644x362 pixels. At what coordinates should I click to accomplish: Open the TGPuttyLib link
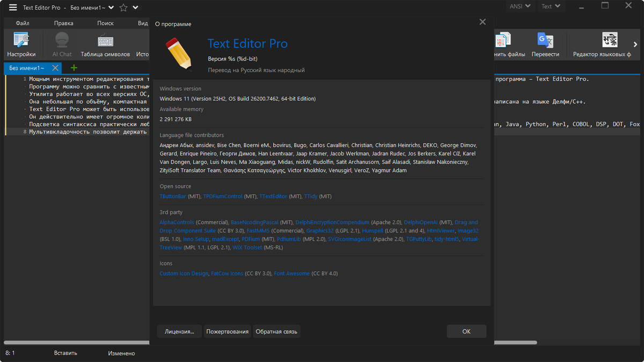point(419,239)
